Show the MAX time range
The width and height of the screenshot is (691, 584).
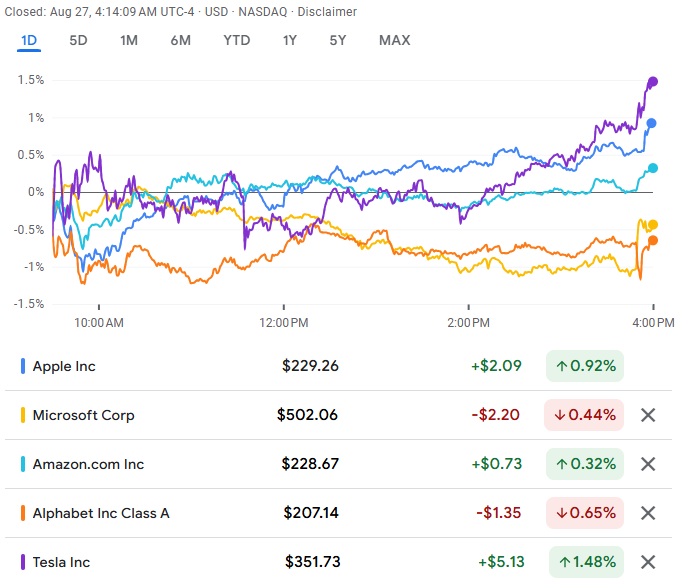point(394,41)
